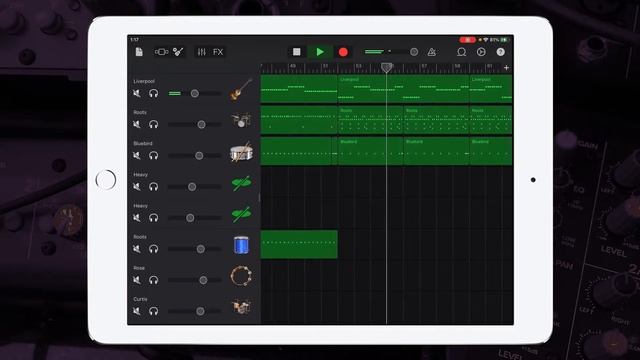Image resolution: width=640 pixels, height=360 pixels.
Task: Open My Songs document browser icon
Action: 139,52
